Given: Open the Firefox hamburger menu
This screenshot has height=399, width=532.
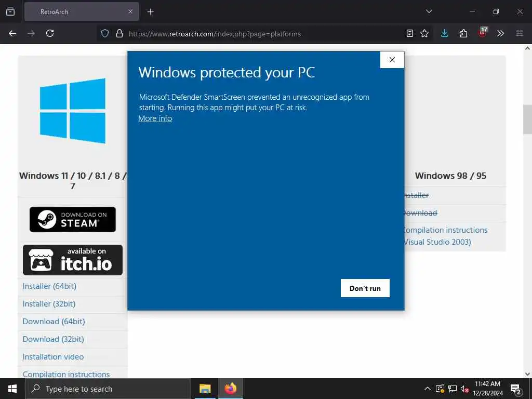Looking at the screenshot, I should [520, 33].
